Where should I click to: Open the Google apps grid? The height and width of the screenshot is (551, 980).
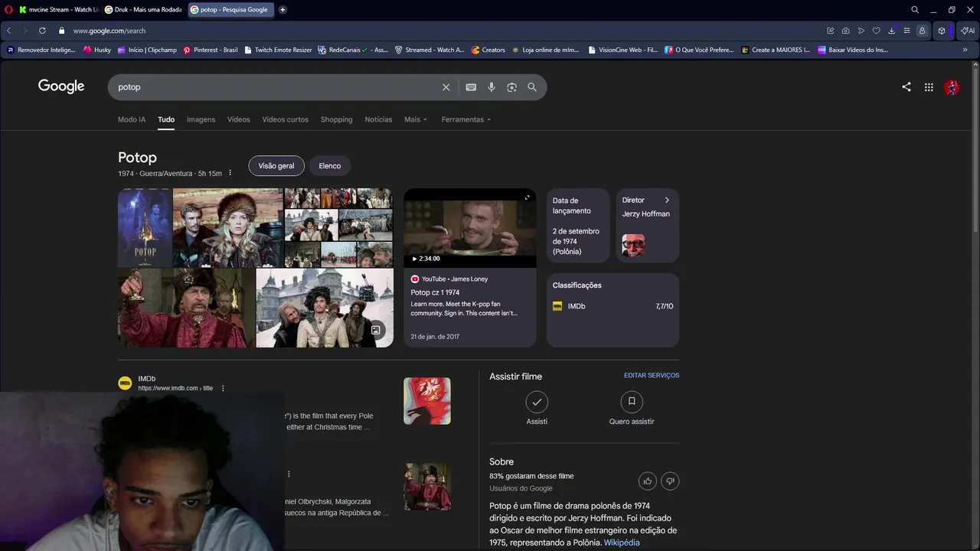pyautogui.click(x=929, y=87)
